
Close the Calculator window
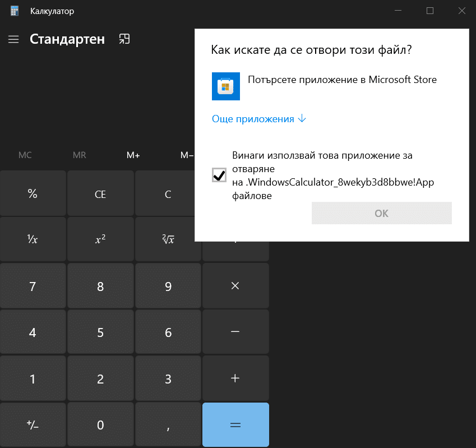[462, 11]
